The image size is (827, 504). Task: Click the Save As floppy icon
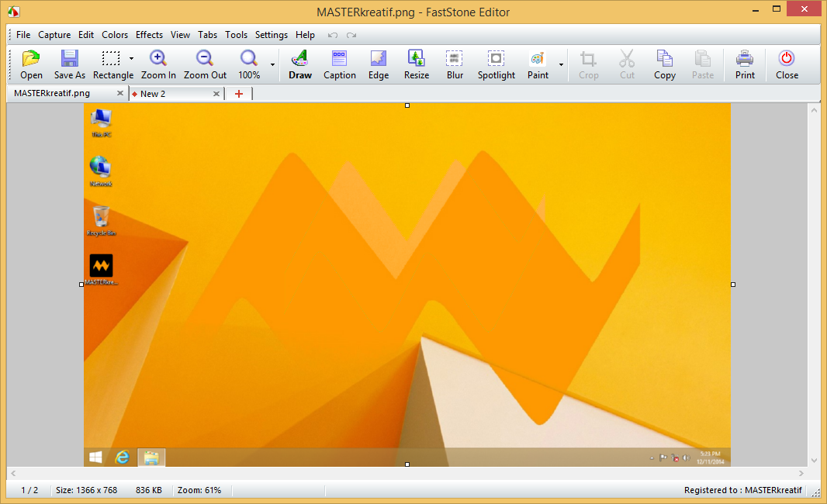70,65
